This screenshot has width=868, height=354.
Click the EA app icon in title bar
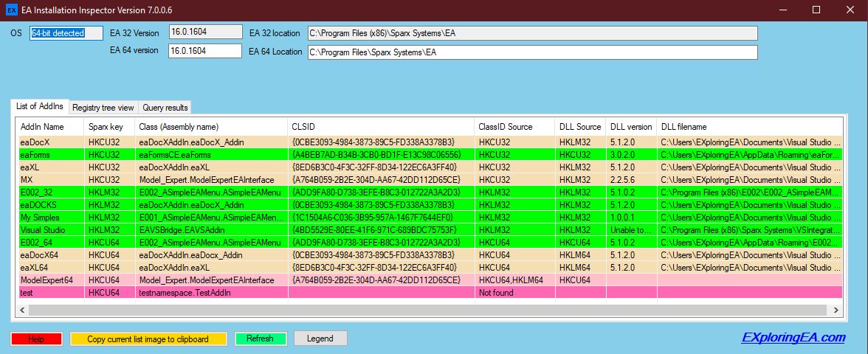coord(12,10)
